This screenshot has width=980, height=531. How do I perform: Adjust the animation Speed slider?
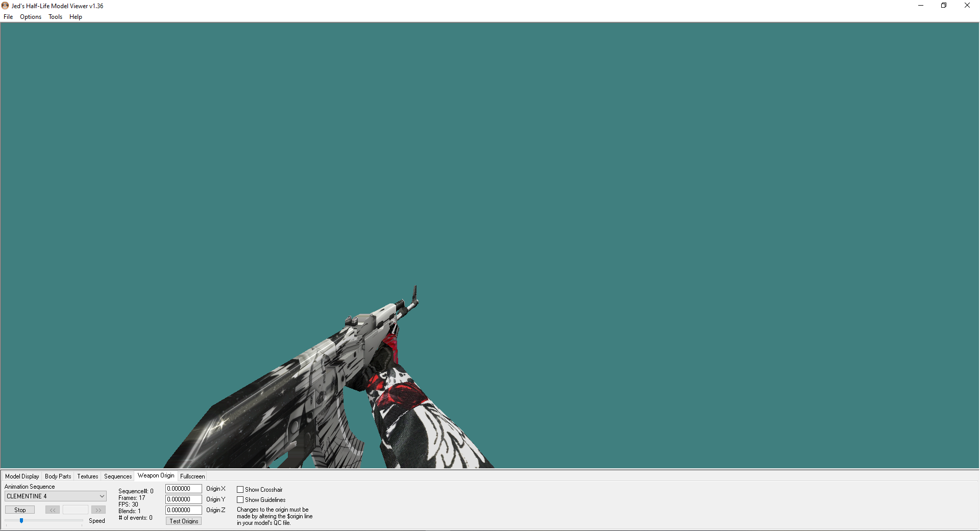pos(21,521)
